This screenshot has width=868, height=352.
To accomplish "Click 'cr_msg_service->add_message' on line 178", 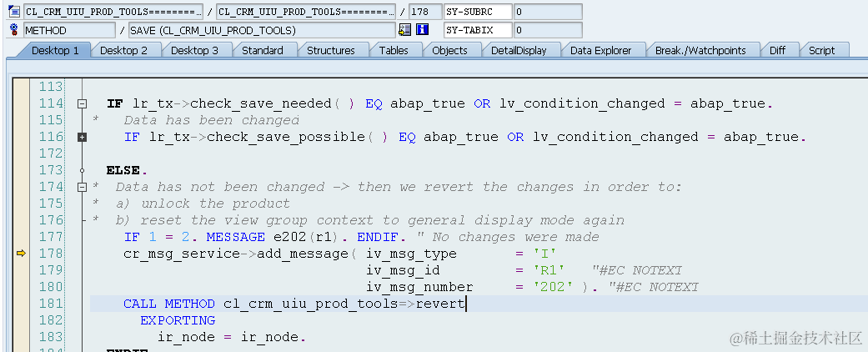I will (236, 254).
